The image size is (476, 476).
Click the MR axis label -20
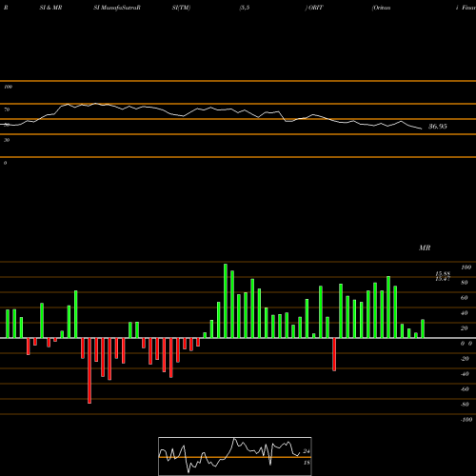pos(465,359)
